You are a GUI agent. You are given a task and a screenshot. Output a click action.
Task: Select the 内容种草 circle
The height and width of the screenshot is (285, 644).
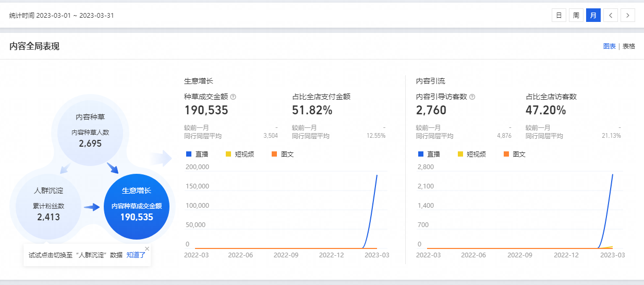click(90, 130)
